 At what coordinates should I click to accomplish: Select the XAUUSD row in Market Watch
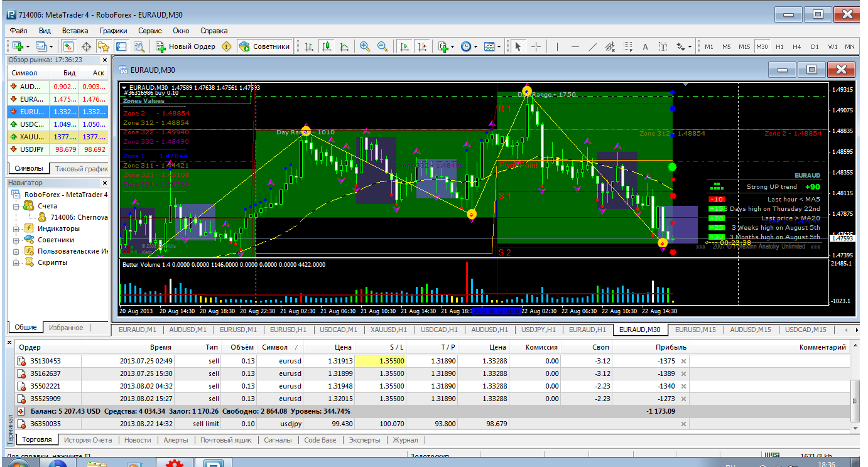31,137
